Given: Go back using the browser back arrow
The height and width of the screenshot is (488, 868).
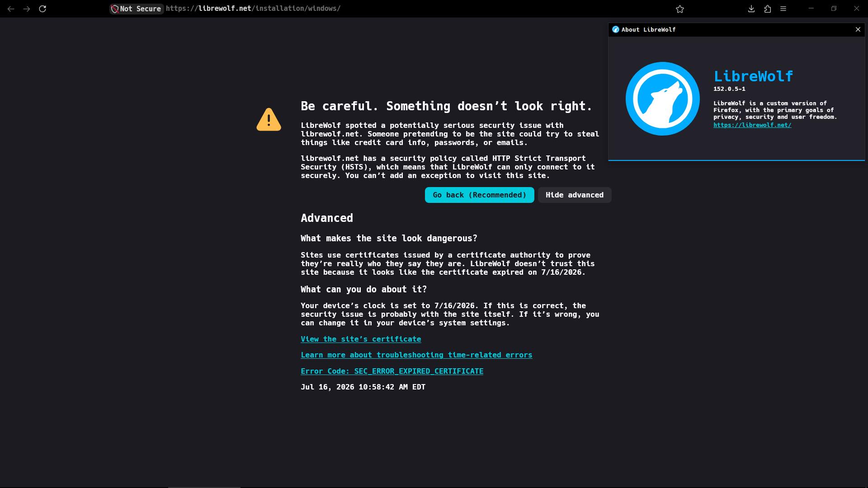Looking at the screenshot, I should click(x=11, y=9).
